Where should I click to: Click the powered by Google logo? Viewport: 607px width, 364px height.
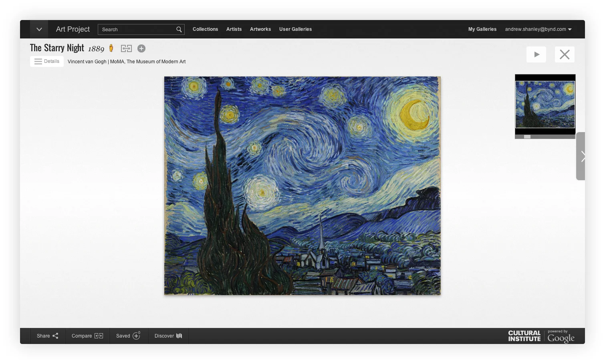561,337
